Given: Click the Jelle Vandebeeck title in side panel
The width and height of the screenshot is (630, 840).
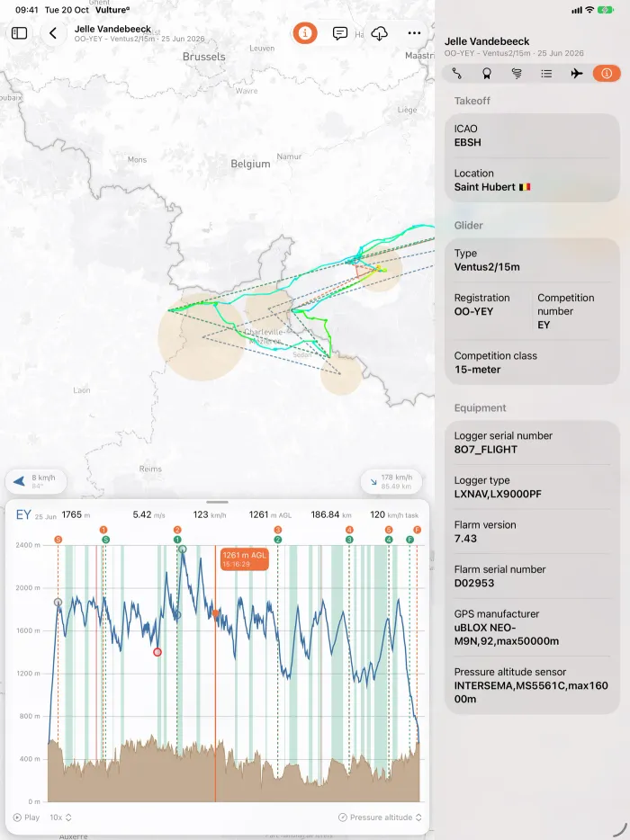Looking at the screenshot, I should point(487,41).
